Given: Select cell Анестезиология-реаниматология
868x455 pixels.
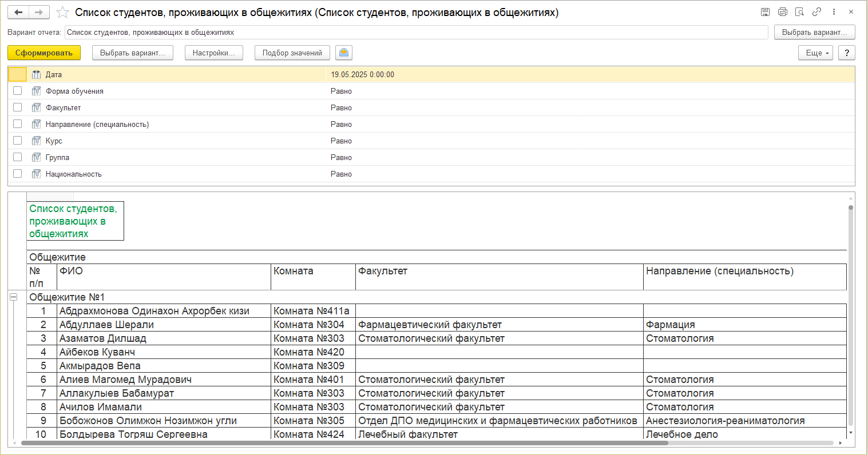Looking at the screenshot, I should 745,421.
